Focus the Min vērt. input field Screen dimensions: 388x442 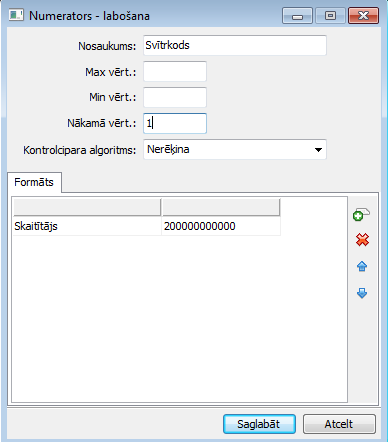175,97
